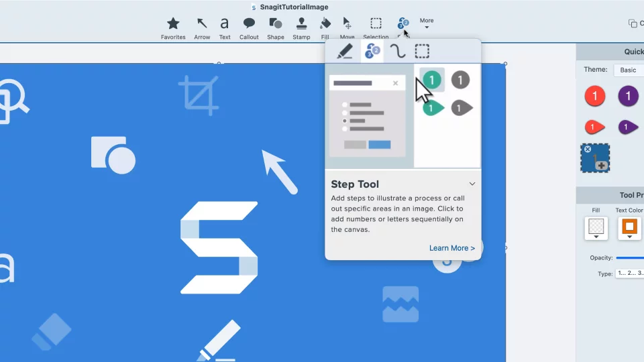Select the Fill tool
Screen dimensions: 644x362
click(325, 28)
